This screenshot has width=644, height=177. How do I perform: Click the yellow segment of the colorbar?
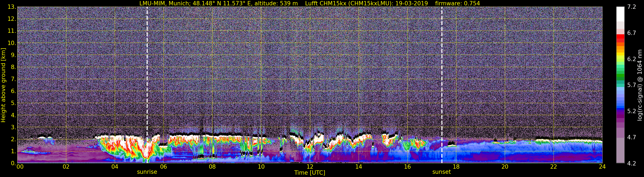(x=620, y=55)
